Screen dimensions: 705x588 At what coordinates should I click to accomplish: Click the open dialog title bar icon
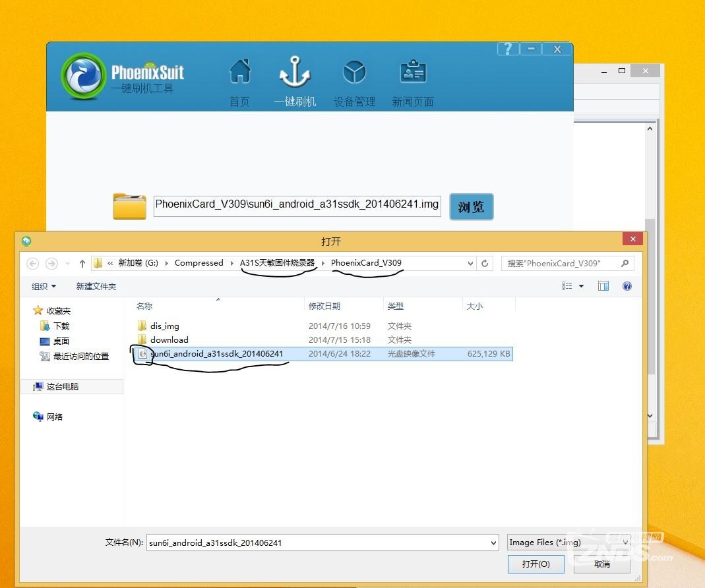(x=26, y=241)
